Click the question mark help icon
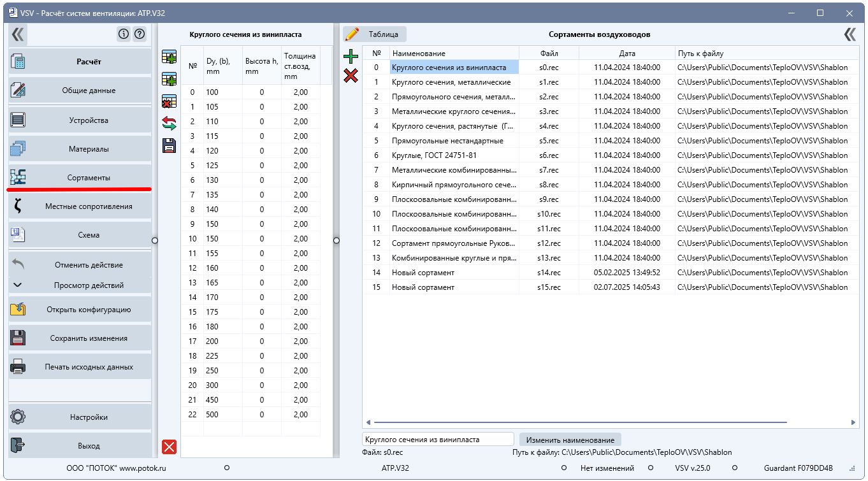Screen dimensions: 868x481 click(140, 34)
